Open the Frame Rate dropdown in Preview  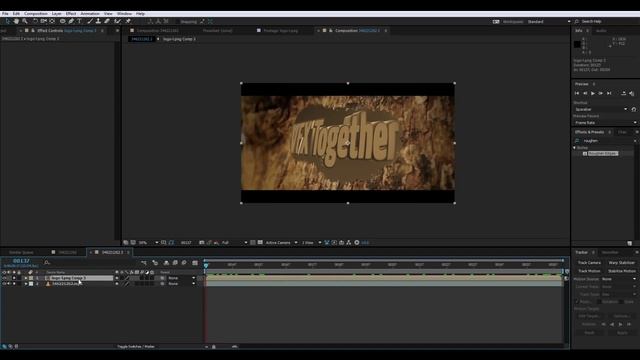click(605, 122)
